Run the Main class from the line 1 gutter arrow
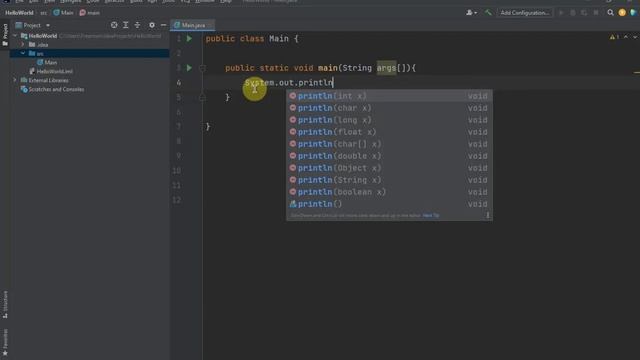This screenshot has height=360, width=640. click(189, 39)
